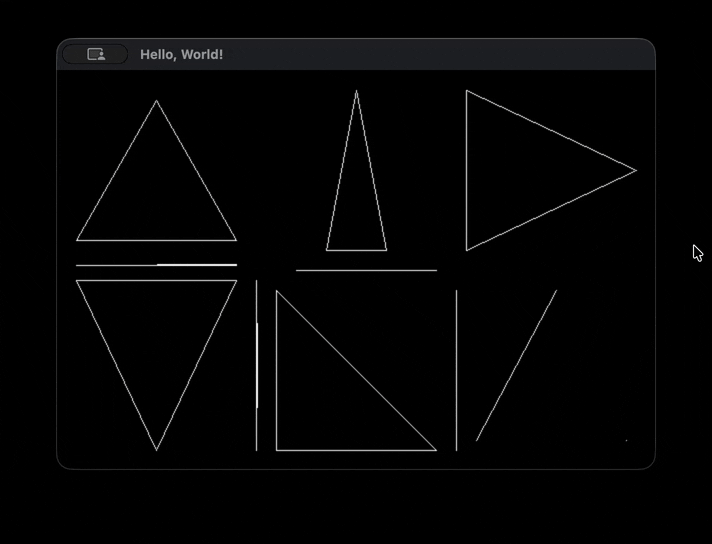
Task: Click the "Hello, World!" window title
Action: 182,54
